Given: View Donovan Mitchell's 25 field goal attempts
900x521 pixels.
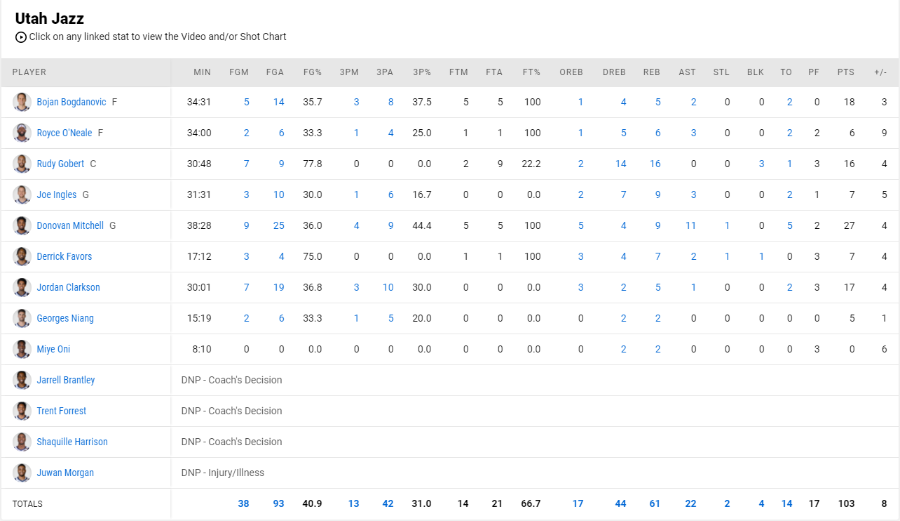Looking at the screenshot, I should pyautogui.click(x=278, y=225).
